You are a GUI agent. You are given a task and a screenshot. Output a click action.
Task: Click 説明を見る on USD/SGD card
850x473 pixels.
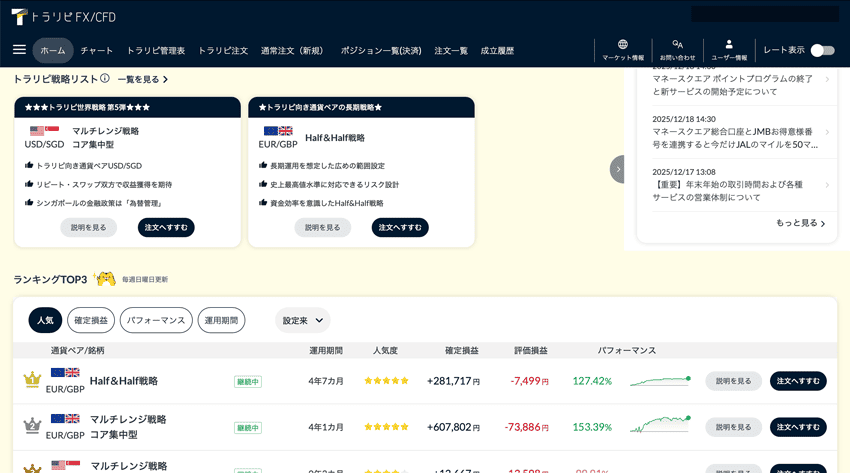(x=88, y=228)
